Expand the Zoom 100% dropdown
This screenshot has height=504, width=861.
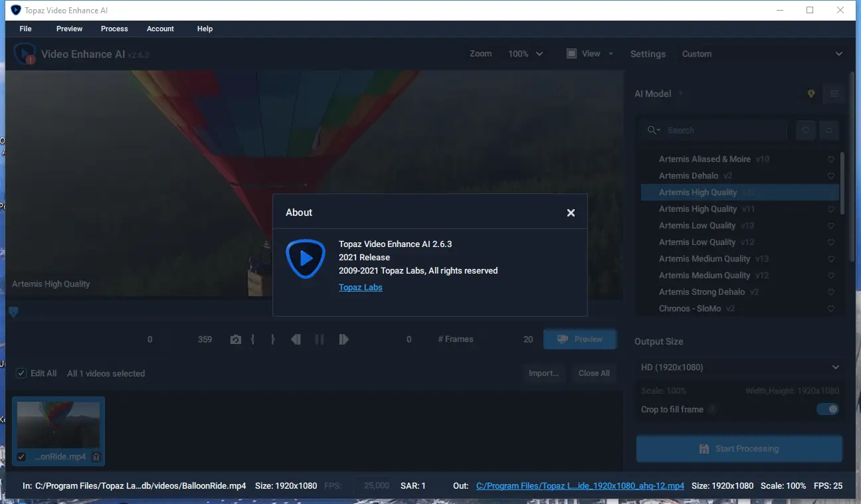[x=526, y=54]
